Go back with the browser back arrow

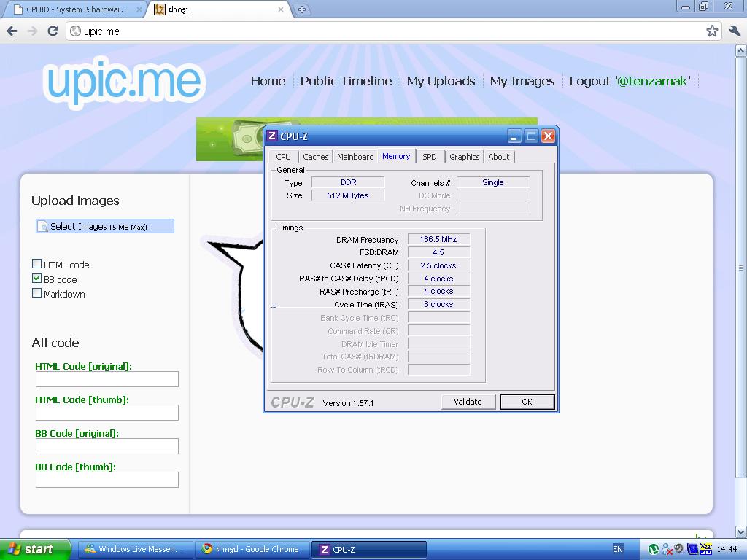click(12, 31)
